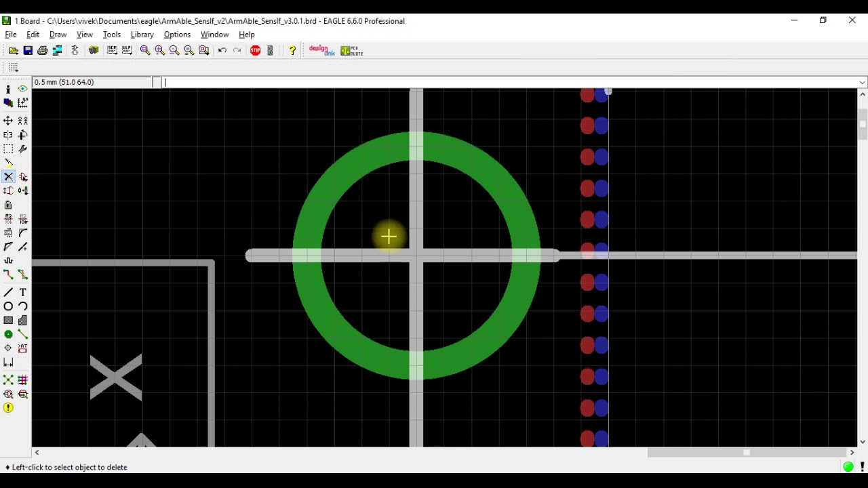Click the Redraw magnifier icon
The image size is (868, 488).
pyautogui.click(x=189, y=51)
